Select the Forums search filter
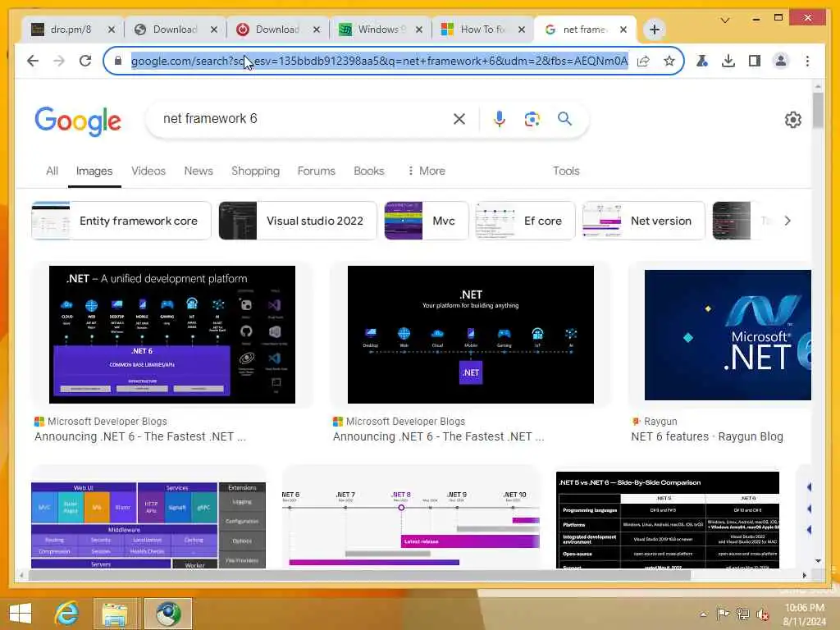The image size is (840, 630). click(316, 171)
